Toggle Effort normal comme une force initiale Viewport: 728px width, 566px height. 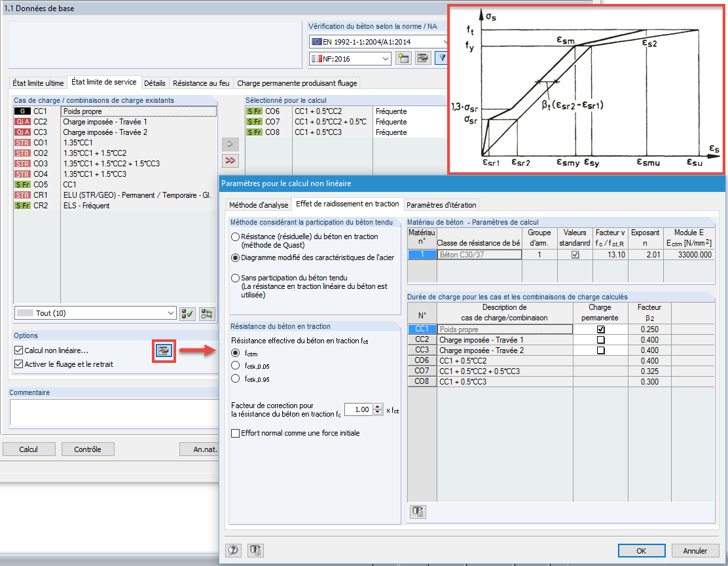tap(236, 433)
